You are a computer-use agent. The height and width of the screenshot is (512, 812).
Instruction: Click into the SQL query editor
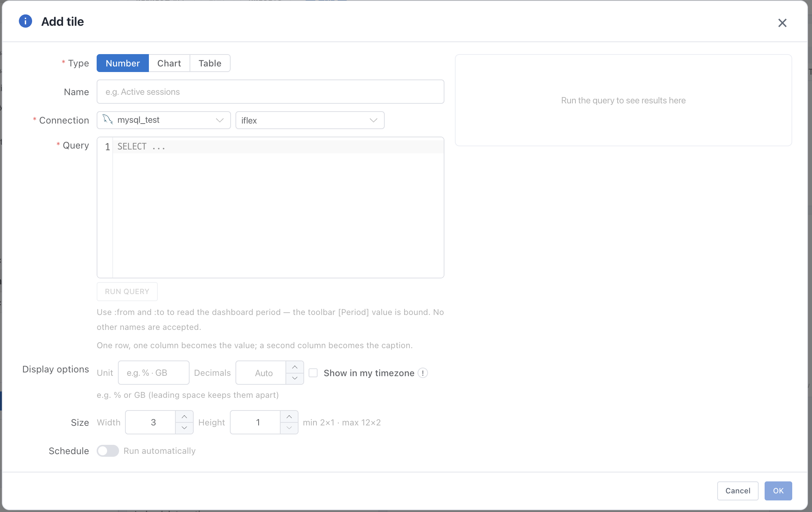[278, 207]
